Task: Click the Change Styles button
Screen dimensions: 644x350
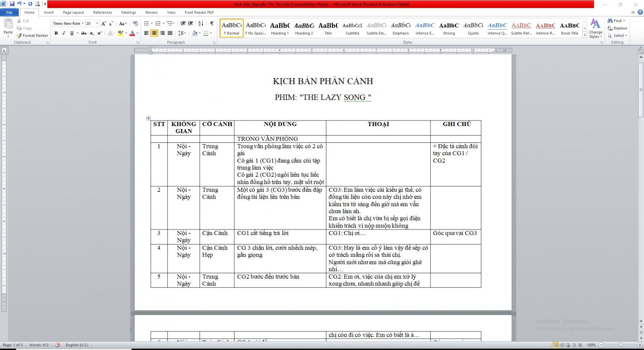Action: (x=595, y=29)
